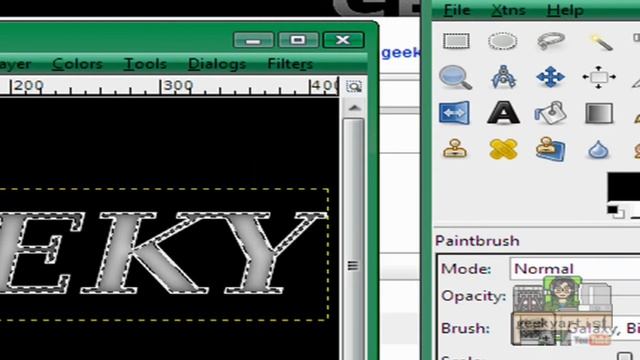Image resolution: width=640 pixels, height=360 pixels.
Task: Maximize the image window
Action: [x=298, y=40]
